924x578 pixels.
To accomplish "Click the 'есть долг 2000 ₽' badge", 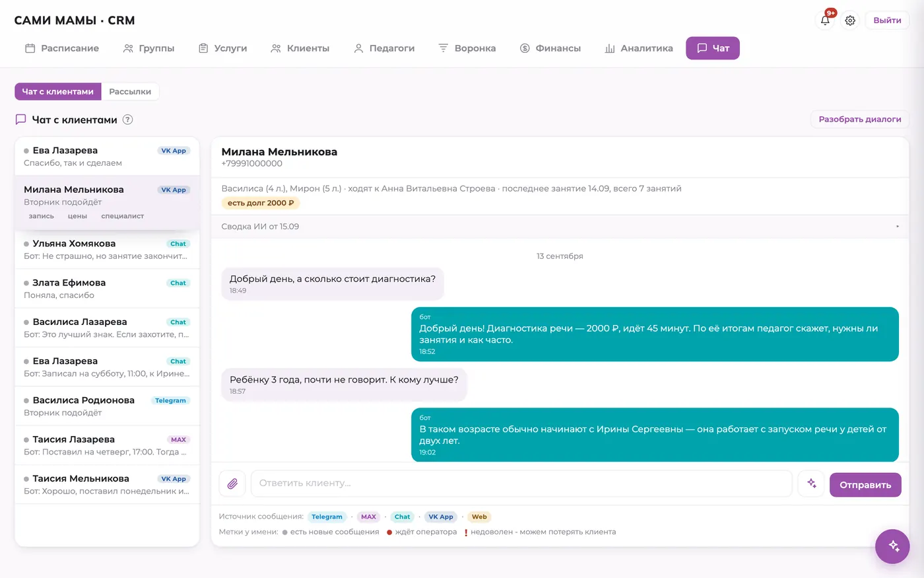I will point(261,203).
